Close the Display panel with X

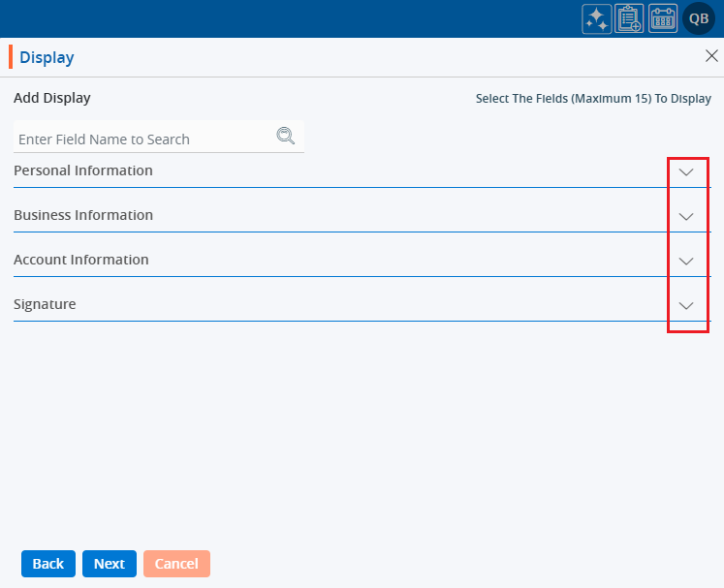(711, 56)
